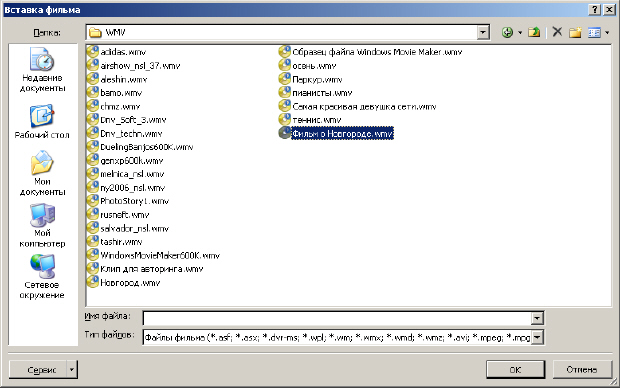Select genxp600k.wmv file icon
The image size is (620, 388).
[x=93, y=160]
